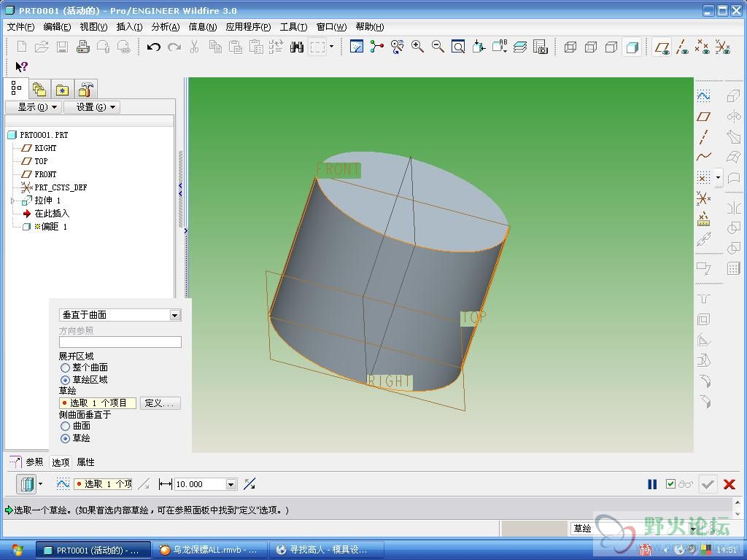The height and width of the screenshot is (560, 747).
Task: Click the Revolve tool on the right edge
Action: 733,117
